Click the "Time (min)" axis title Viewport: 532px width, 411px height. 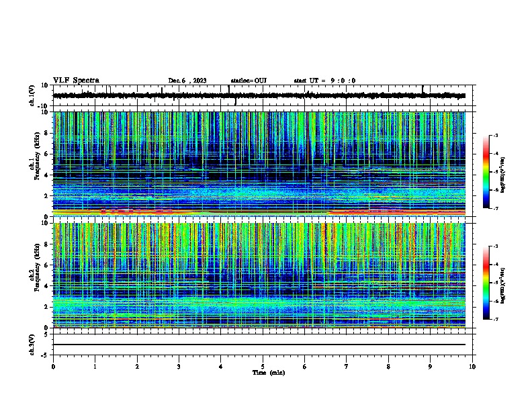click(269, 373)
